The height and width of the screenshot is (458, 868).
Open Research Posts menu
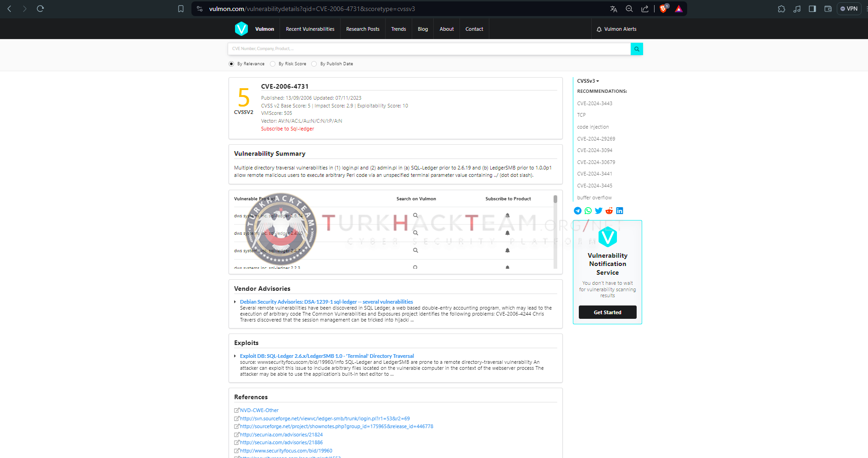click(363, 29)
